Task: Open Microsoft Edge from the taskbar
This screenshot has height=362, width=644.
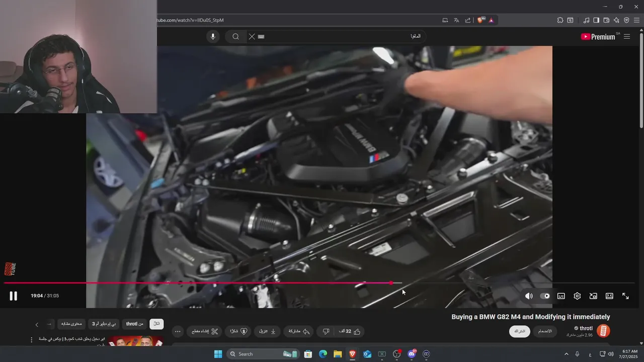Action: pos(323,354)
